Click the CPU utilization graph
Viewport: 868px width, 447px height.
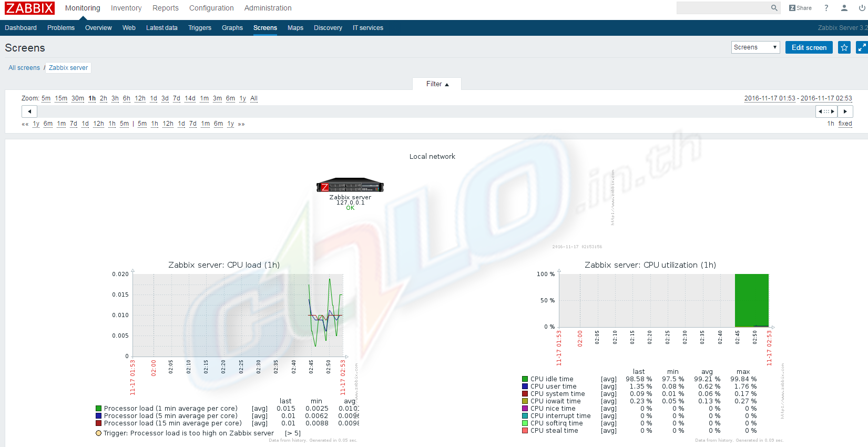[x=664, y=300]
